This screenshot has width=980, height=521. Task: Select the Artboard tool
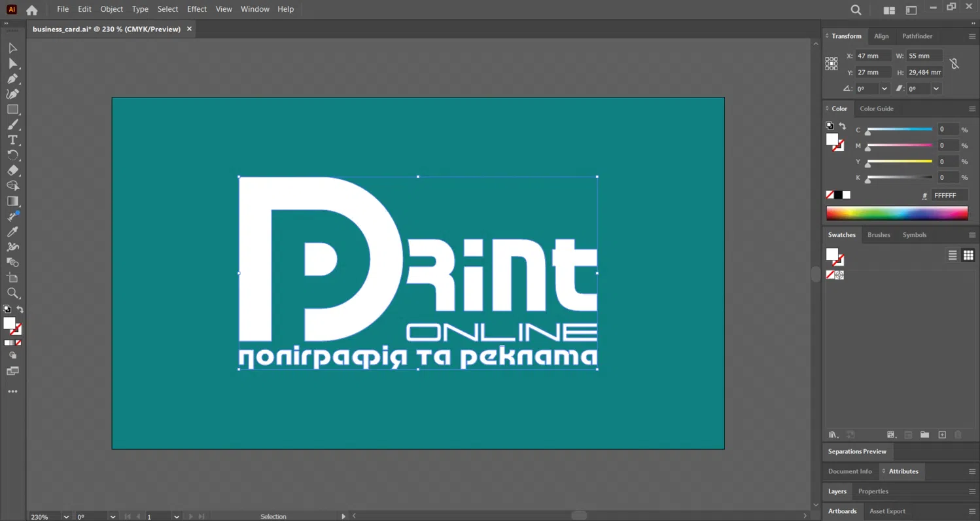tap(12, 278)
